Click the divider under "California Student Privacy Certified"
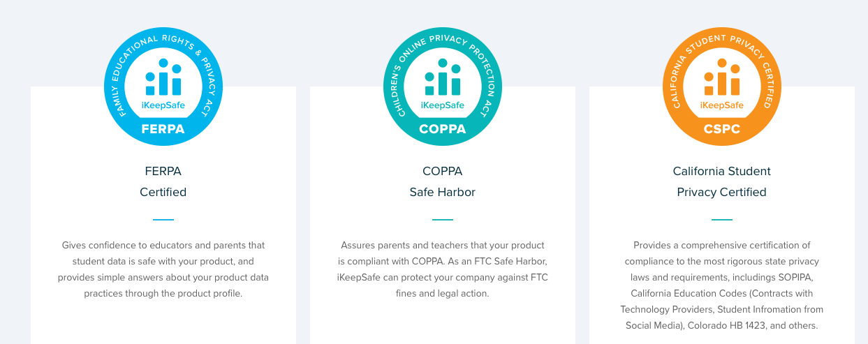The image size is (868, 344). [x=722, y=220]
